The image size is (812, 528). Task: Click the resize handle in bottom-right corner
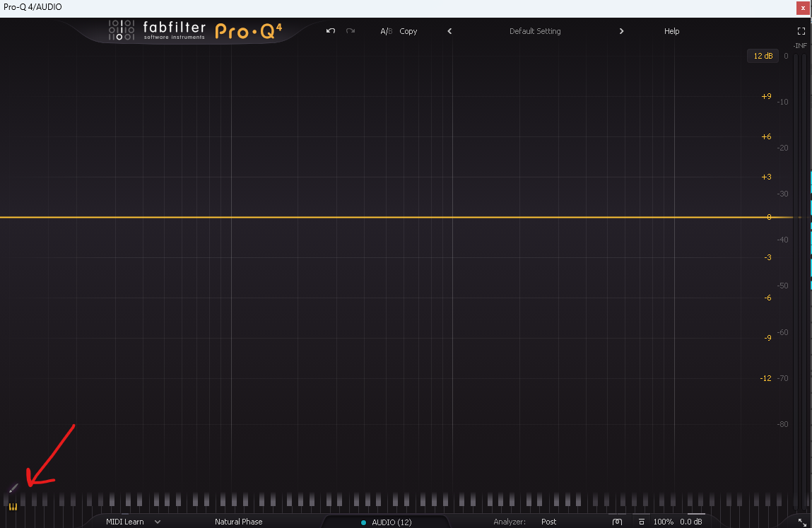tap(802, 522)
